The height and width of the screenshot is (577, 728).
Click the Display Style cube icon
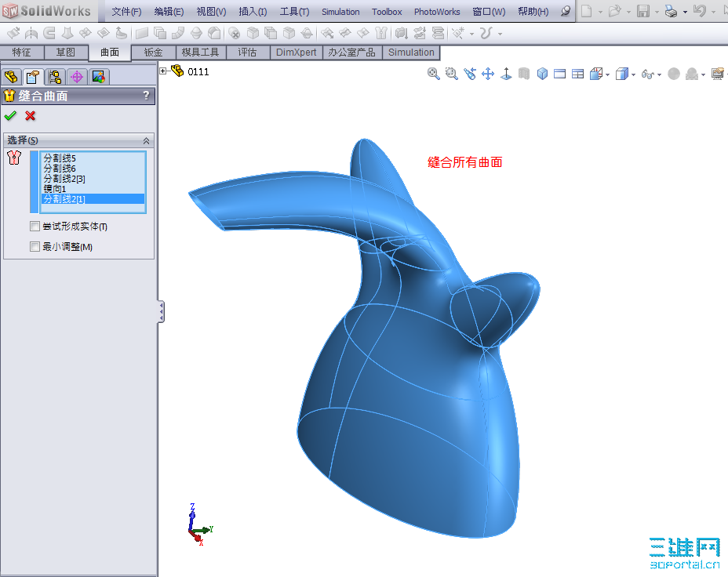pos(621,74)
